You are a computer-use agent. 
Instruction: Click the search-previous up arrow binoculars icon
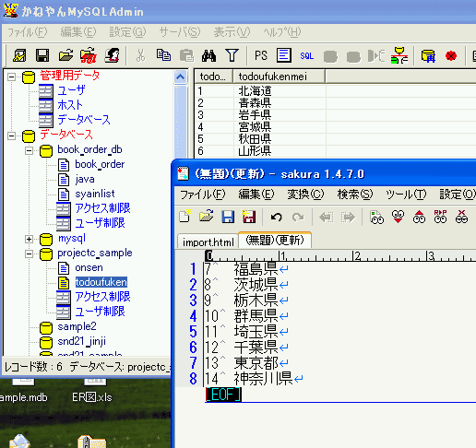(419, 217)
